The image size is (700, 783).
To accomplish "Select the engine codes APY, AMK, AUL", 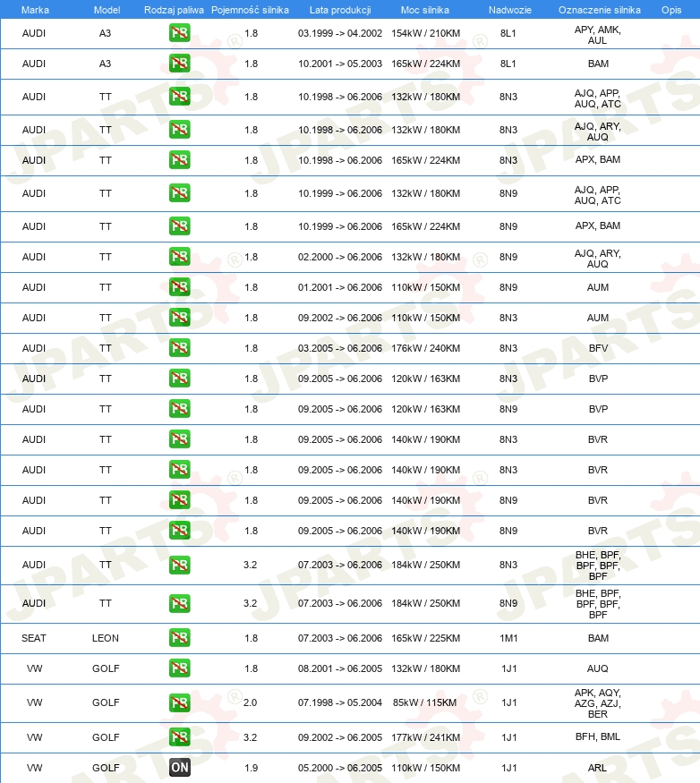I will click(598, 35).
